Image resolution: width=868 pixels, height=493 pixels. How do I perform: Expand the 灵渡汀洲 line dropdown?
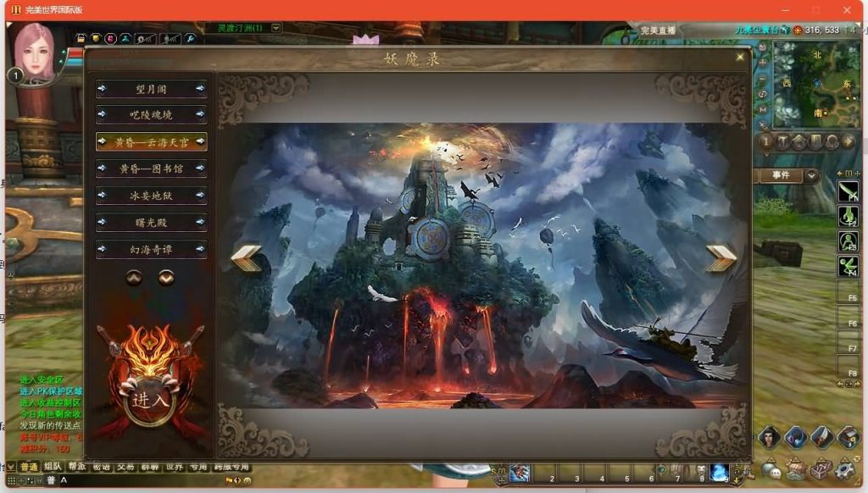coord(276,28)
